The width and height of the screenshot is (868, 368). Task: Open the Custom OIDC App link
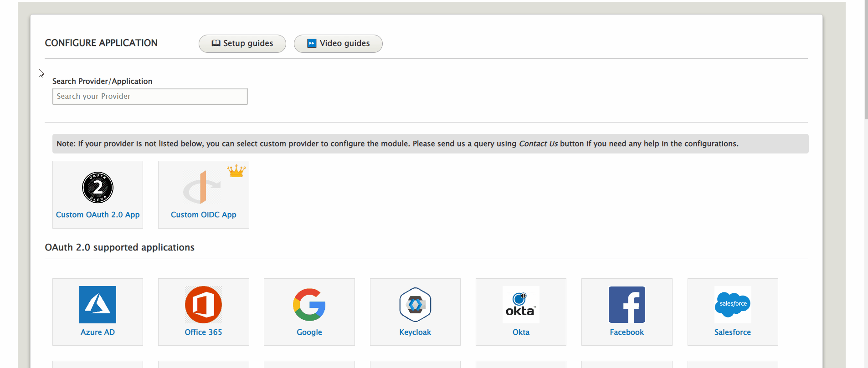203,215
